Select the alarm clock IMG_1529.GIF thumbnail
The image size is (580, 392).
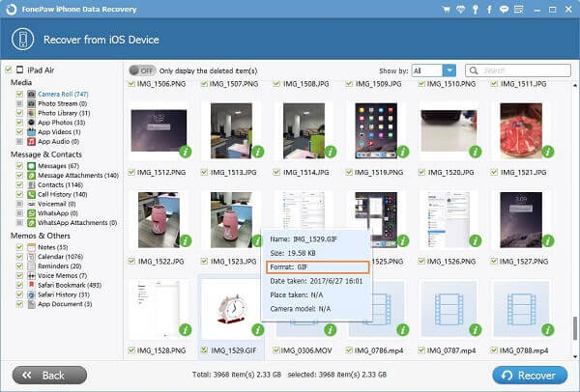click(232, 309)
